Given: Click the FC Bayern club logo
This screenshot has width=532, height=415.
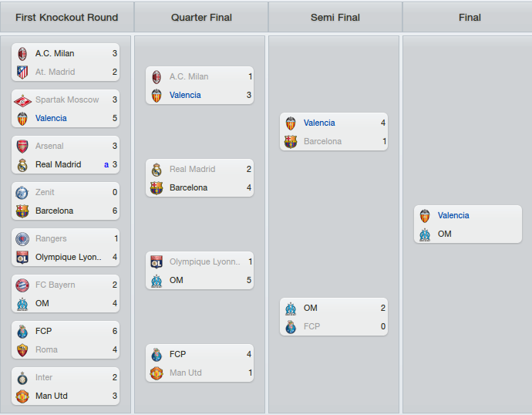Looking at the screenshot, I should click(x=22, y=285).
